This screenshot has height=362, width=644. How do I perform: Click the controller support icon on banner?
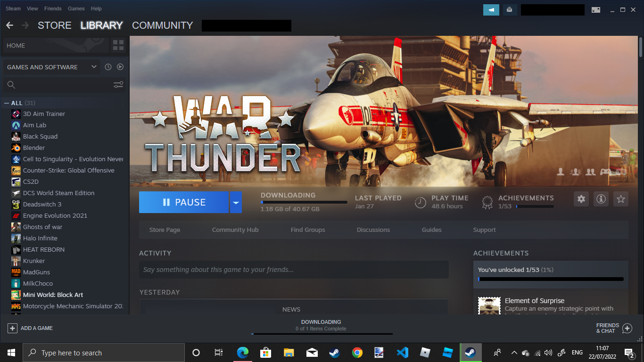click(605, 172)
